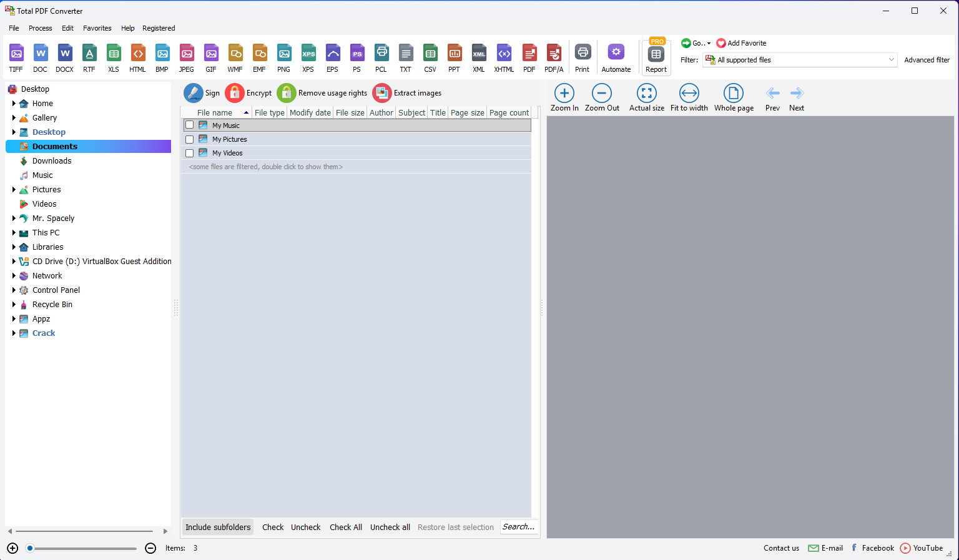Open the YouTube link
The height and width of the screenshot is (560, 959).
click(x=922, y=548)
